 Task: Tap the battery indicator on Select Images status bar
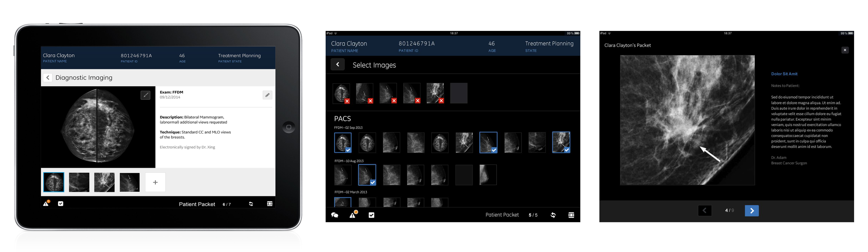tap(577, 33)
